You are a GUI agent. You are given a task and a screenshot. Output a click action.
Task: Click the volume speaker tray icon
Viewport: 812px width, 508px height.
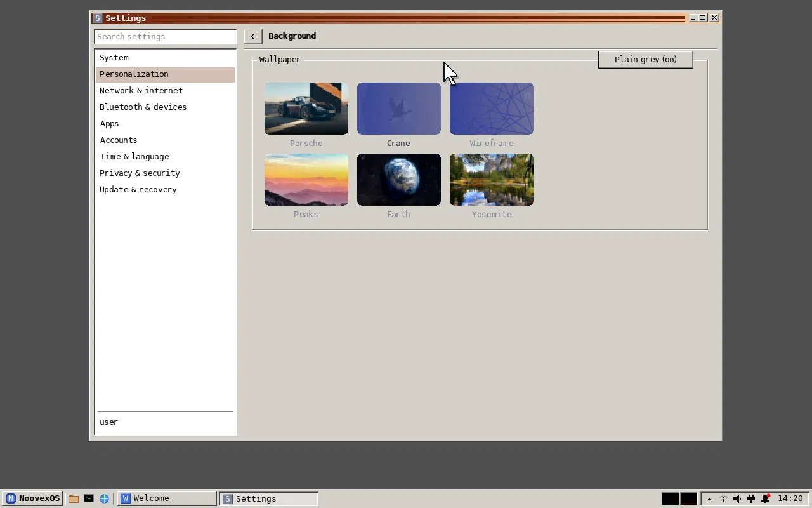pos(737,499)
